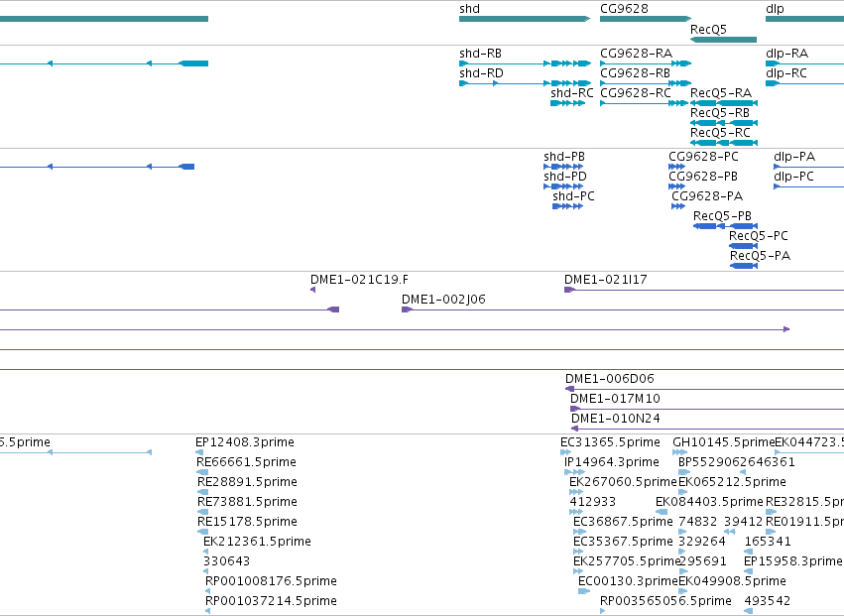Select transcript CG9628-RB
The width and height of the screenshot is (844, 616).
pyautogui.click(x=635, y=73)
